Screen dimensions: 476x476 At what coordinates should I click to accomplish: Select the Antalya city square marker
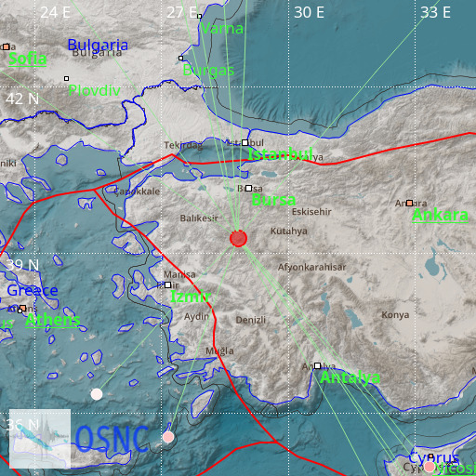tap(317, 365)
